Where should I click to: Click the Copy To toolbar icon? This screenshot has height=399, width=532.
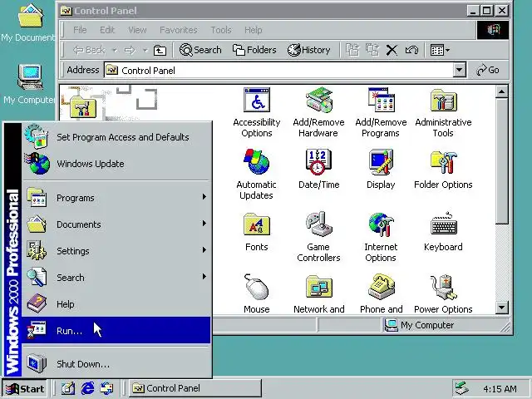[x=372, y=51]
